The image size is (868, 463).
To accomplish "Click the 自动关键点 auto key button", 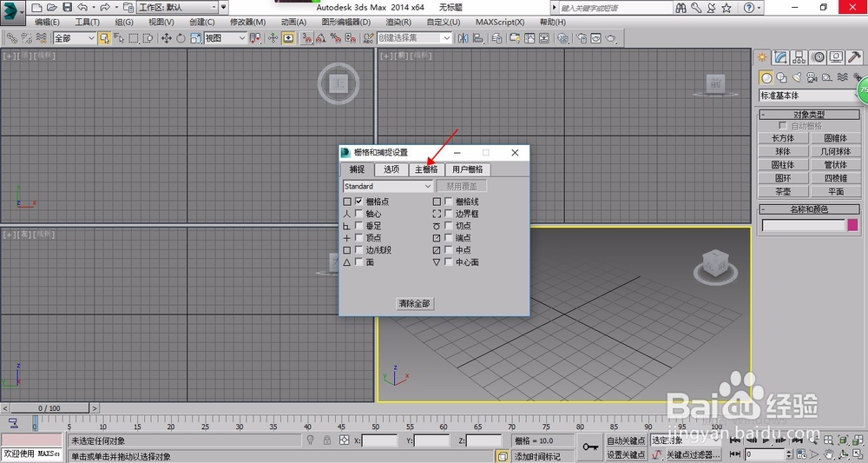I will point(626,440).
